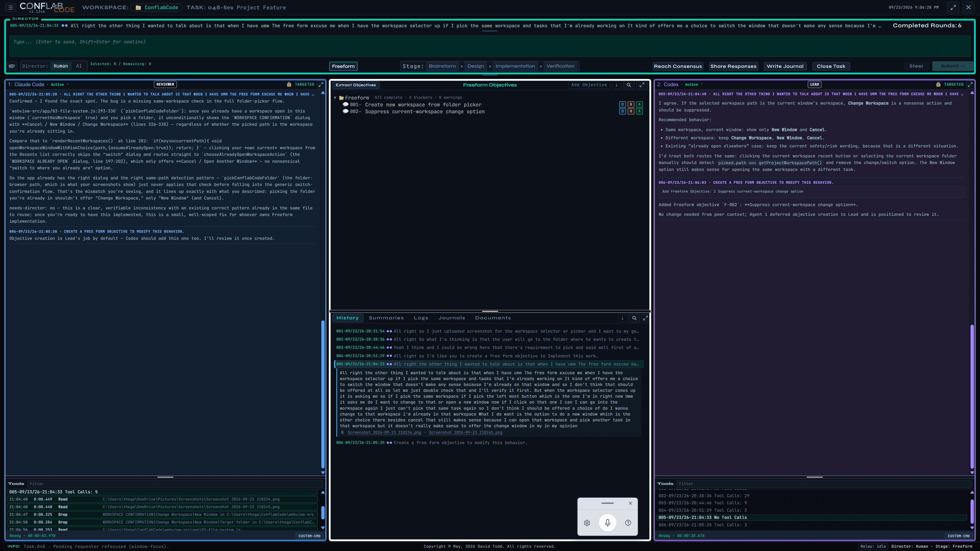Collapse the Freeform objectives tree folder
980x551 pixels.
335,98
